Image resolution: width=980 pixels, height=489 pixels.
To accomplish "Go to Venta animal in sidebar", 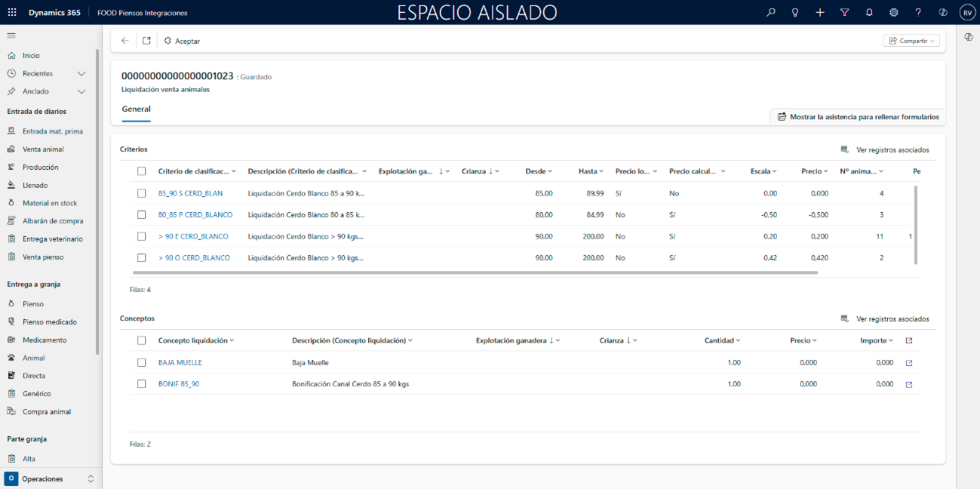I will coord(43,149).
